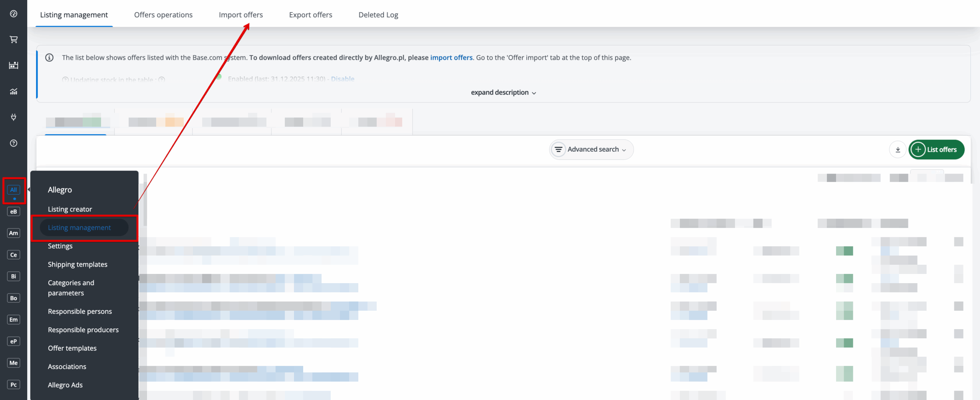Screen dimensions: 980x400
Task: Open the statistics chart sidebar icon
Action: 13,91
